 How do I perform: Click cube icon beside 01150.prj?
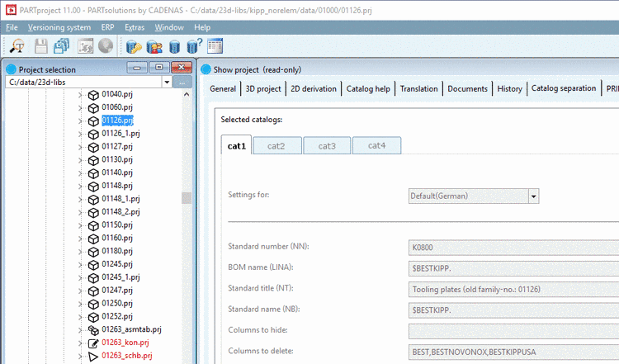click(93, 226)
